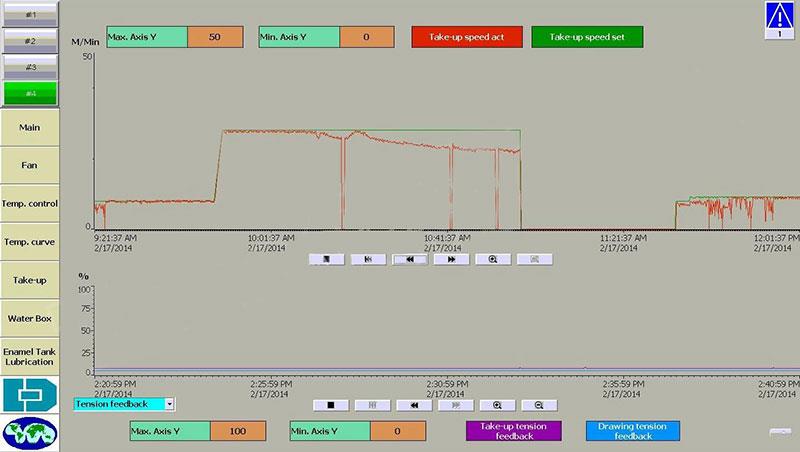Select line #1 tab
The height and width of the screenshot is (452, 800).
30,15
